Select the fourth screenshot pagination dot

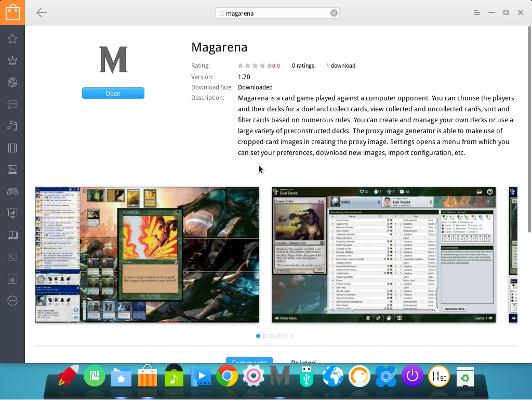(278, 336)
